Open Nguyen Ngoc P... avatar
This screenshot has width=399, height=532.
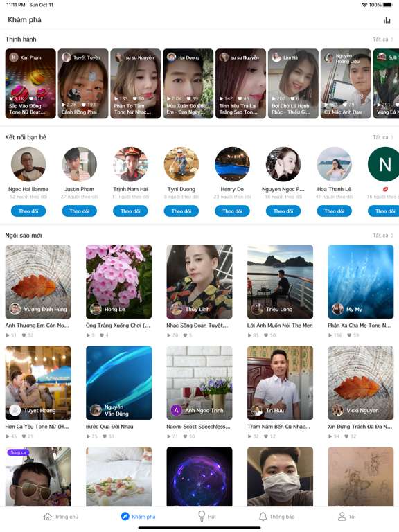283,164
